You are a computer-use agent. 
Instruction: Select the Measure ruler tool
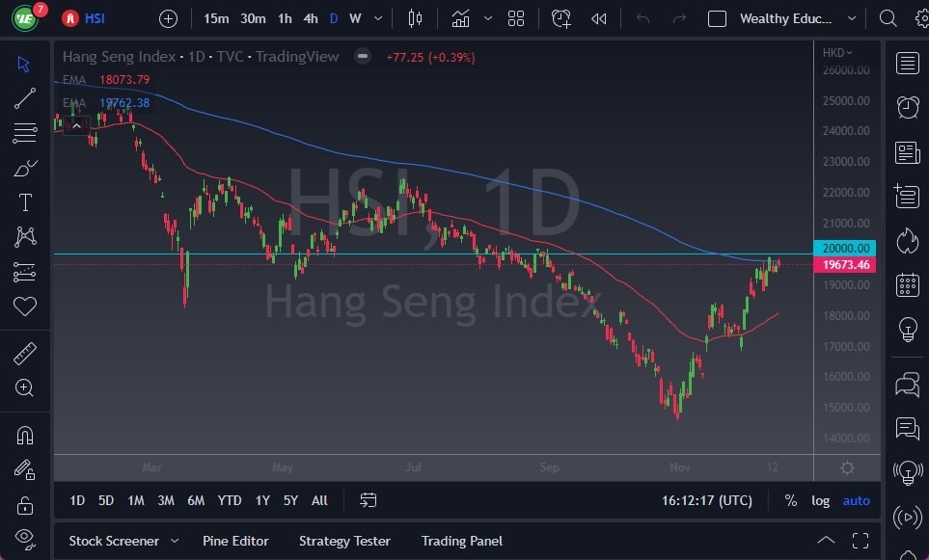click(25, 353)
